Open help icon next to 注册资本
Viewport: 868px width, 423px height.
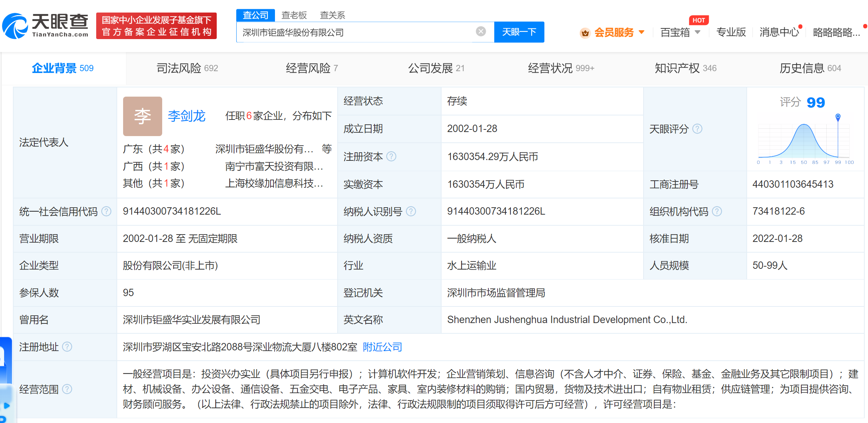391,157
